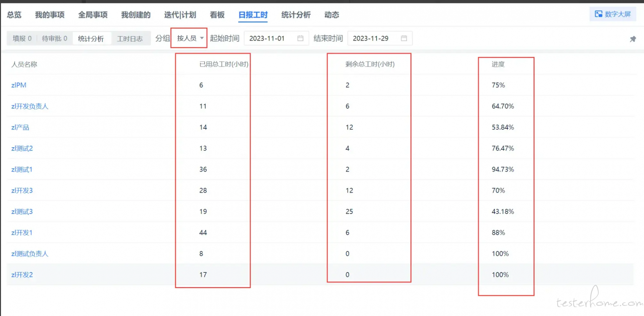This screenshot has height=316, width=644.
Task: Click the 76.47% progress value
Action: [x=503, y=148]
